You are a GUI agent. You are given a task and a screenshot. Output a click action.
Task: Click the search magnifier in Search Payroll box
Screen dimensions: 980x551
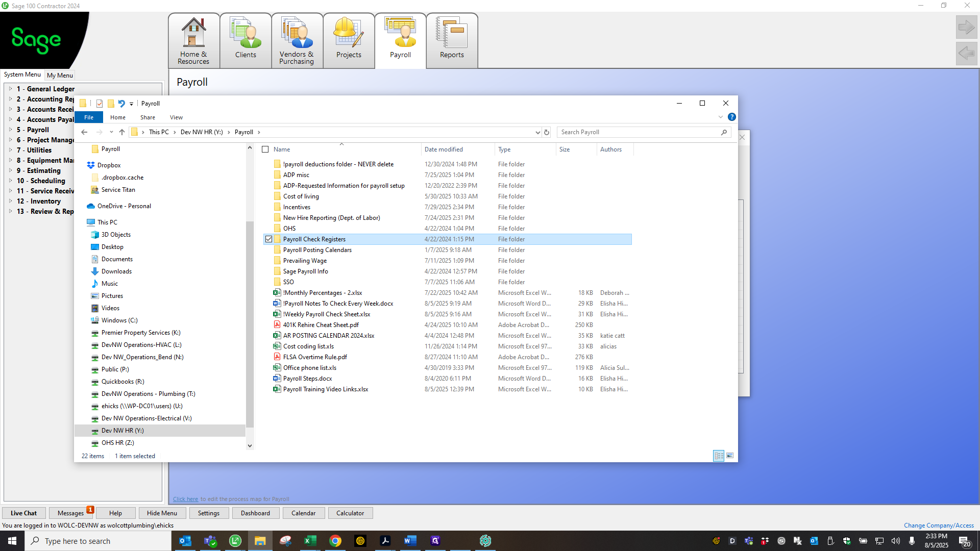[x=724, y=132]
